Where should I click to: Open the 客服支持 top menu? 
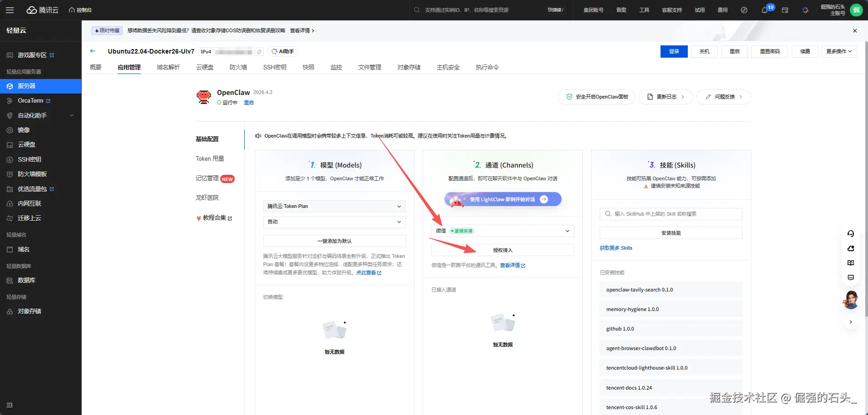(672, 10)
